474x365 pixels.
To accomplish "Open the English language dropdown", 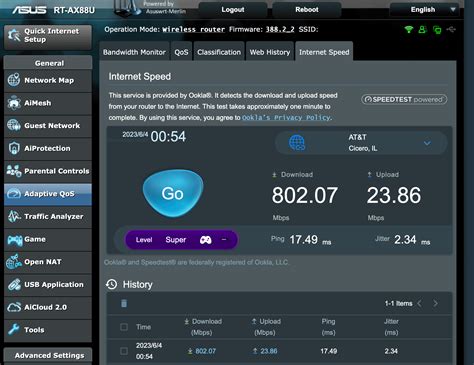I will (425, 10).
